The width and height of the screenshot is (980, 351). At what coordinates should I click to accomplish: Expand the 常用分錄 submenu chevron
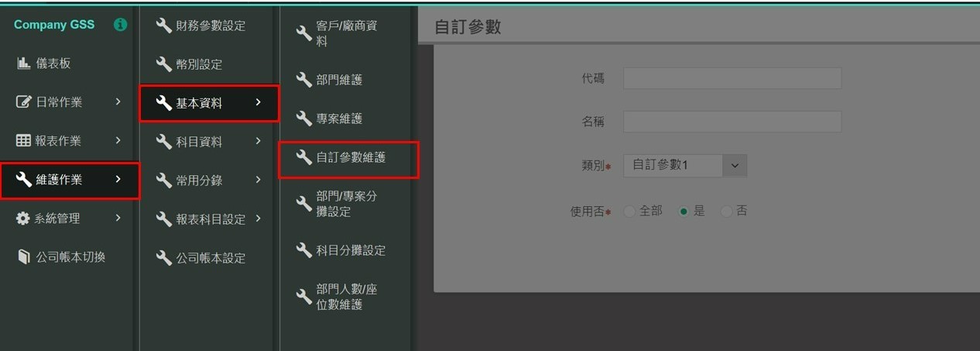click(258, 180)
